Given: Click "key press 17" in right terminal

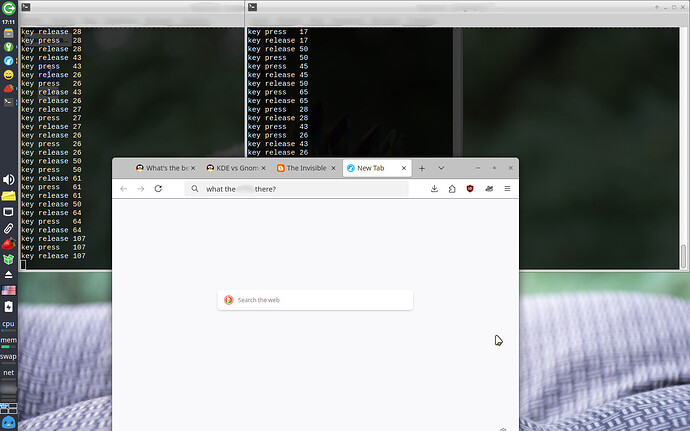Looking at the screenshot, I should coord(278,32).
